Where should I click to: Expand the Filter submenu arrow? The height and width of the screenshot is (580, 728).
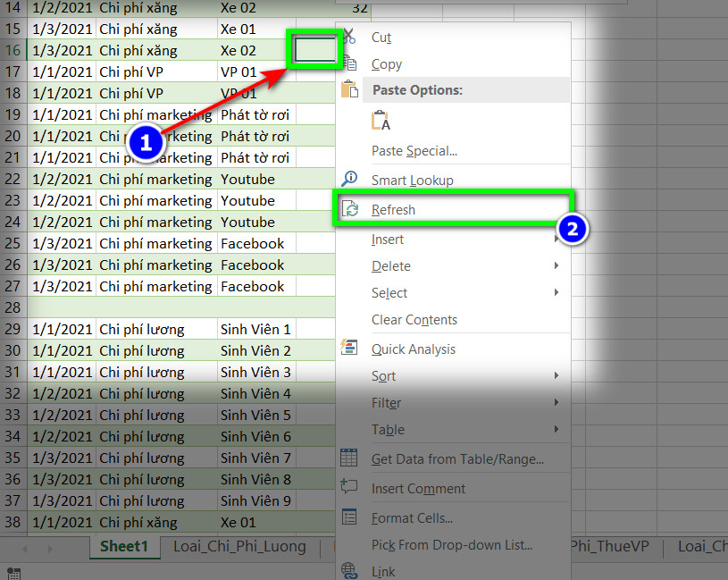tap(556, 403)
